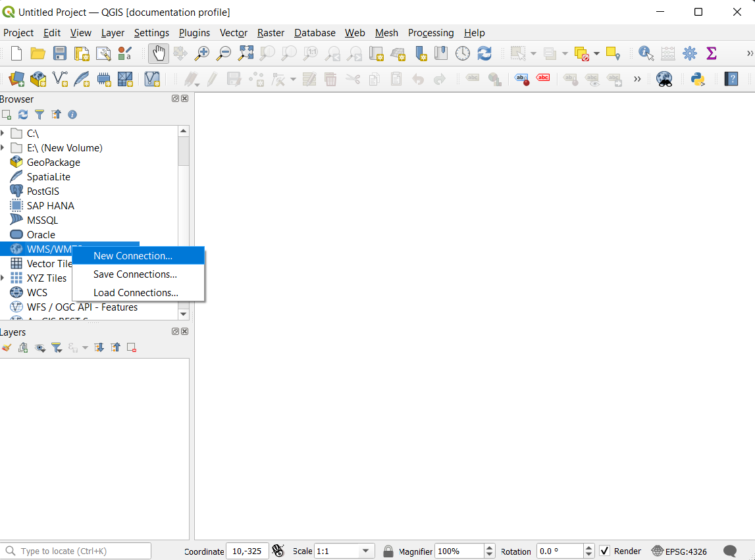Select the Identify Features tool

[645, 53]
